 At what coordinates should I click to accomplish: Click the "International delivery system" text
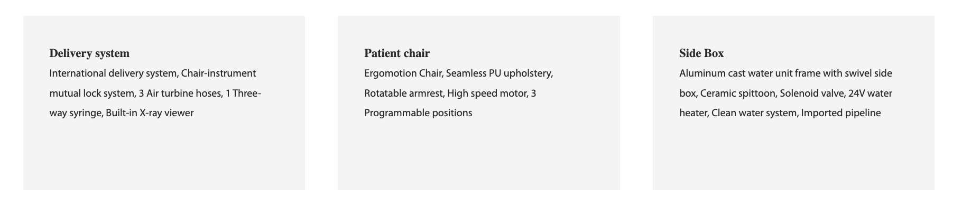point(114,73)
